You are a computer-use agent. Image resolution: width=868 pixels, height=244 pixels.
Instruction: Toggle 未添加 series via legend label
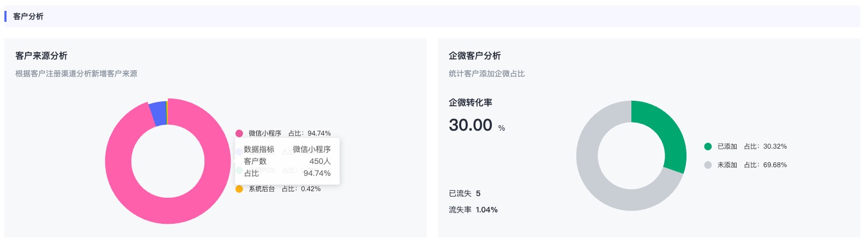[727, 165]
